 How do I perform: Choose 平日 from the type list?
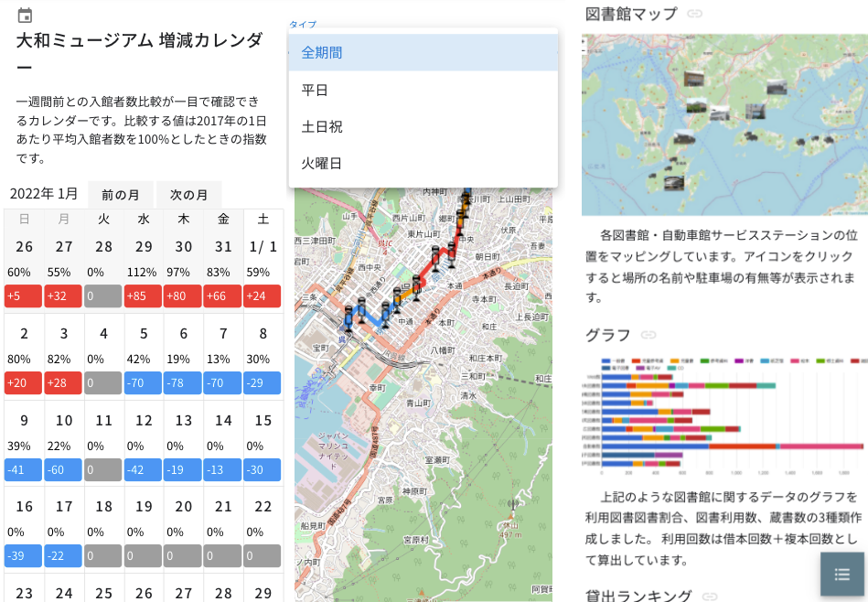click(x=423, y=90)
